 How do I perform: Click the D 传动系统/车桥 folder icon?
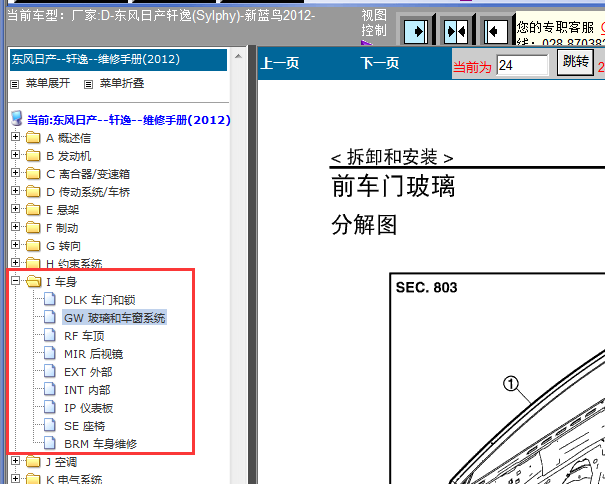[33, 191]
